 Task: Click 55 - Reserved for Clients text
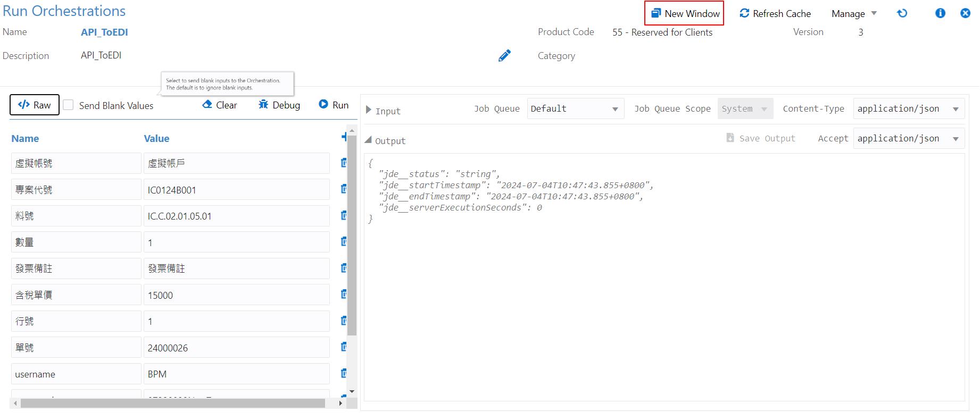(662, 32)
